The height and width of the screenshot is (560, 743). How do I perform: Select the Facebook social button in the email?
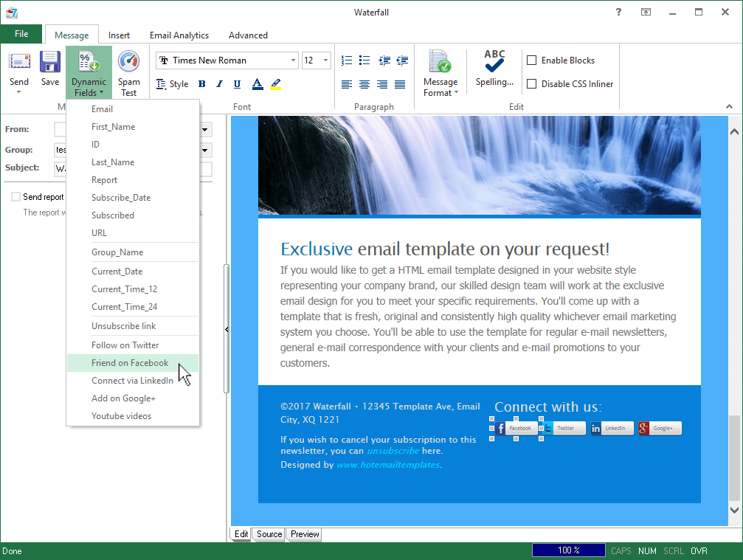(516, 428)
